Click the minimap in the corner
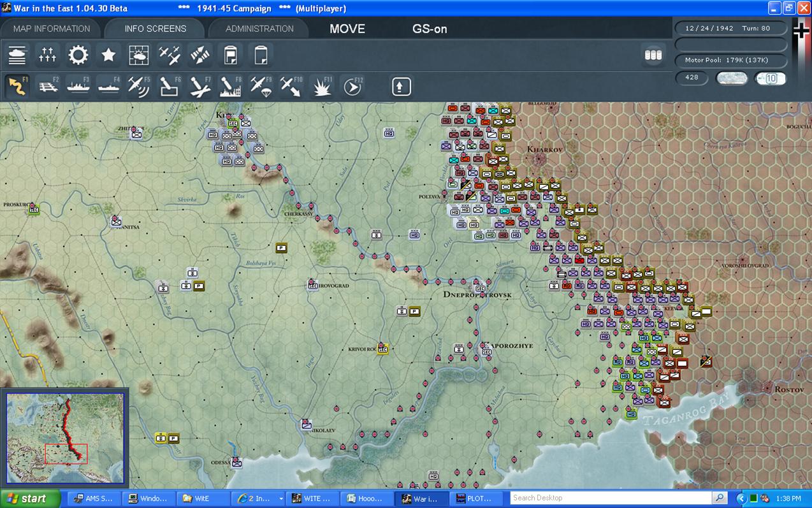Image resolution: width=812 pixels, height=508 pixels. [x=65, y=438]
